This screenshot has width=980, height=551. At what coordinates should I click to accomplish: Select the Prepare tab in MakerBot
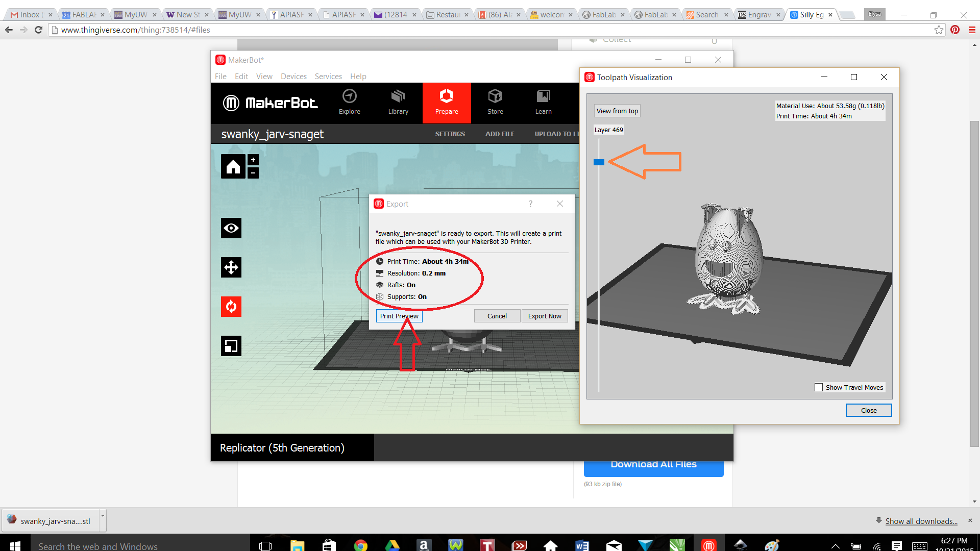(446, 103)
